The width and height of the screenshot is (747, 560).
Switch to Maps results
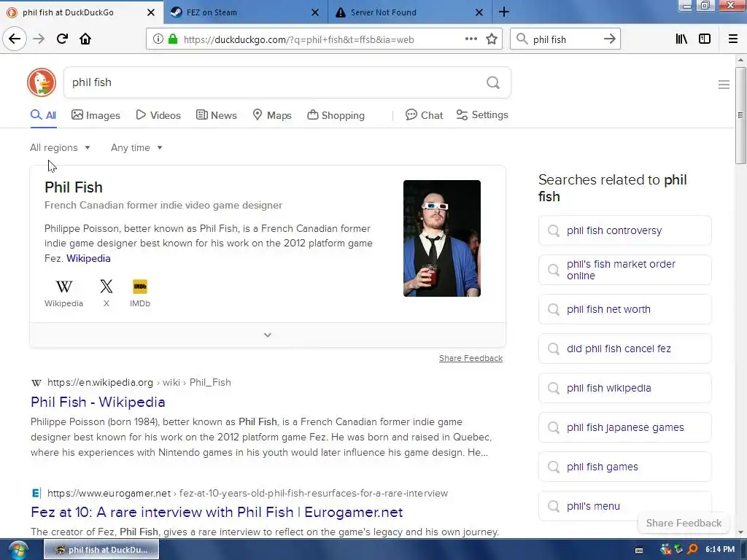pos(272,115)
